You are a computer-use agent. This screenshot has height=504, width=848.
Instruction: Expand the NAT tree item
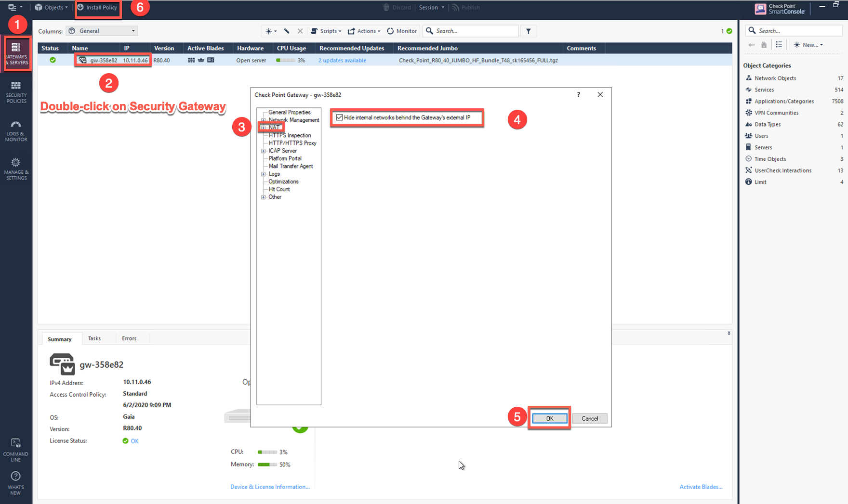263,127
